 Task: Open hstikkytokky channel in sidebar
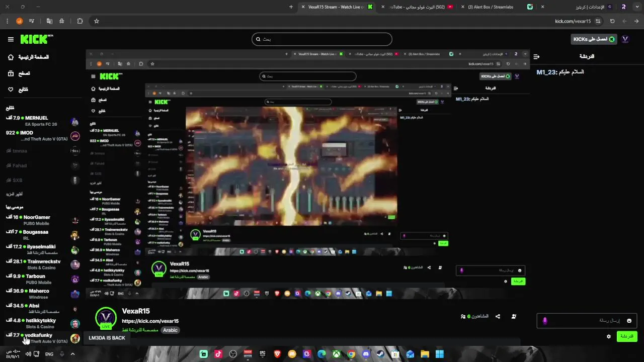42,323
